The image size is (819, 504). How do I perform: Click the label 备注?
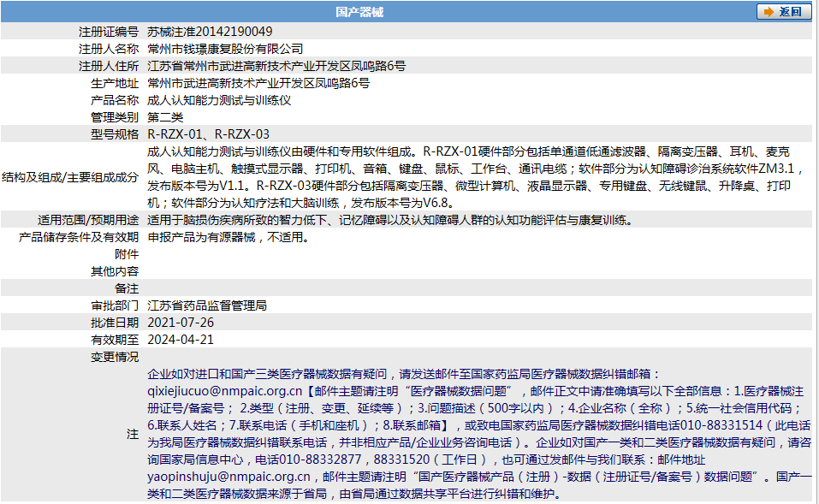[x=127, y=289]
